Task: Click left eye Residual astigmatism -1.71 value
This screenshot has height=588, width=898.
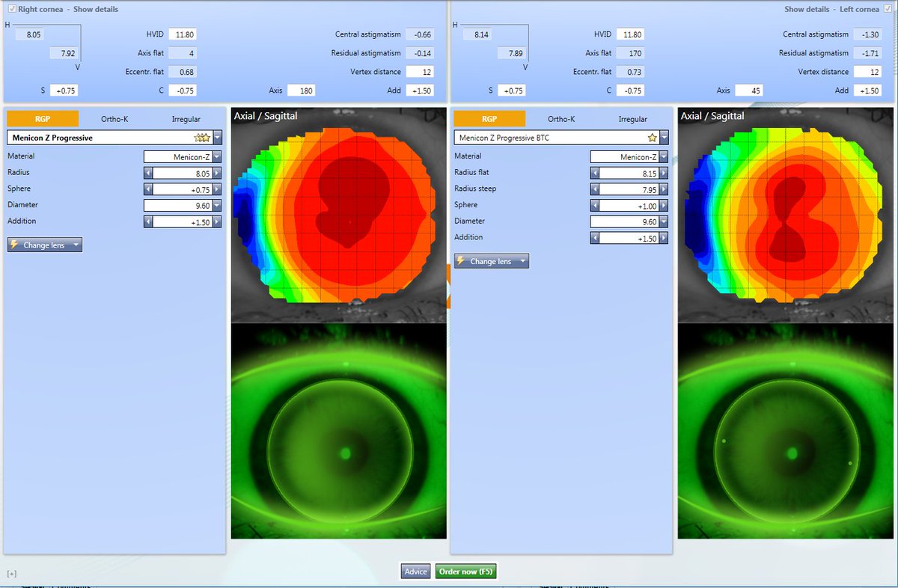Action: [867, 53]
